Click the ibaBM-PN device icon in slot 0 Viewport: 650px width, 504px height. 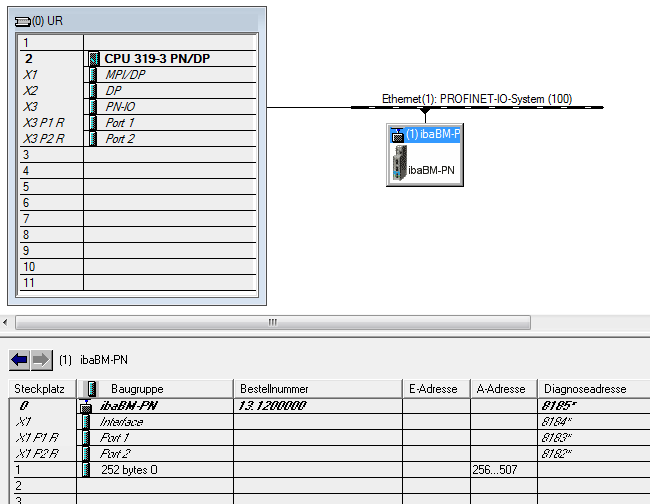pyautogui.click(x=86, y=406)
